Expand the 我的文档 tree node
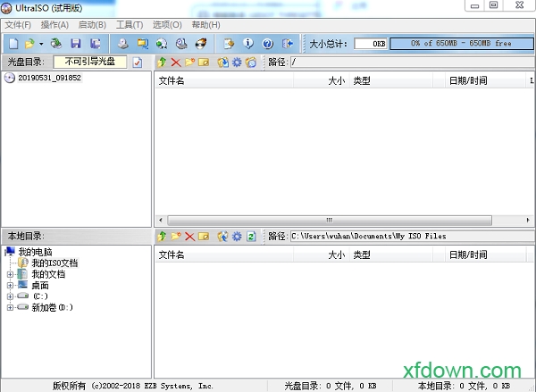Screen dimensions: 536x392 point(10,274)
